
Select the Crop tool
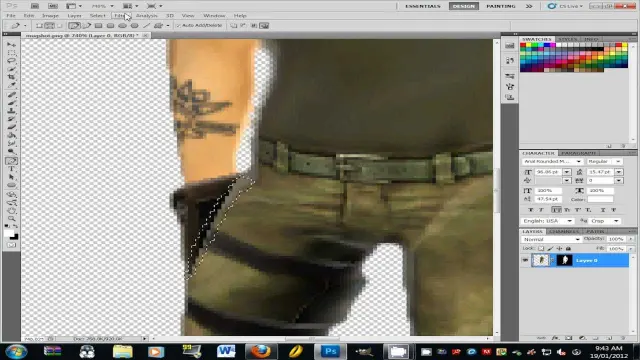[x=11, y=77]
